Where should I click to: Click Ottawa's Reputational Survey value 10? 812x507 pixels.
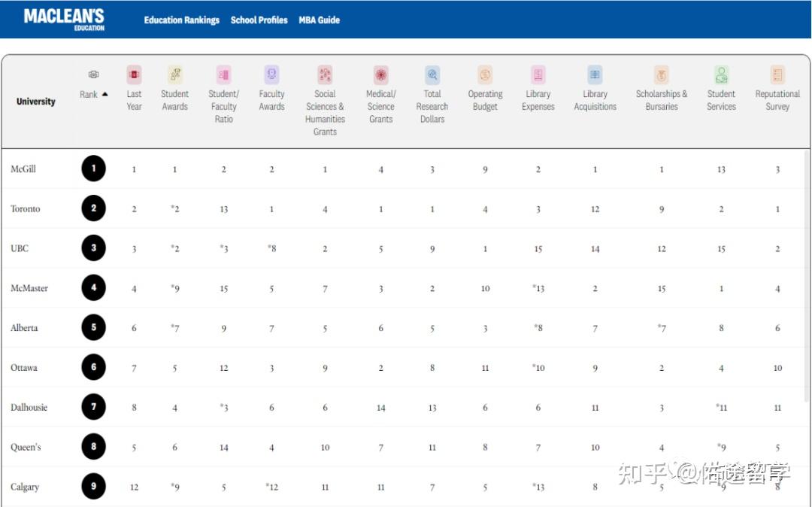pos(777,368)
